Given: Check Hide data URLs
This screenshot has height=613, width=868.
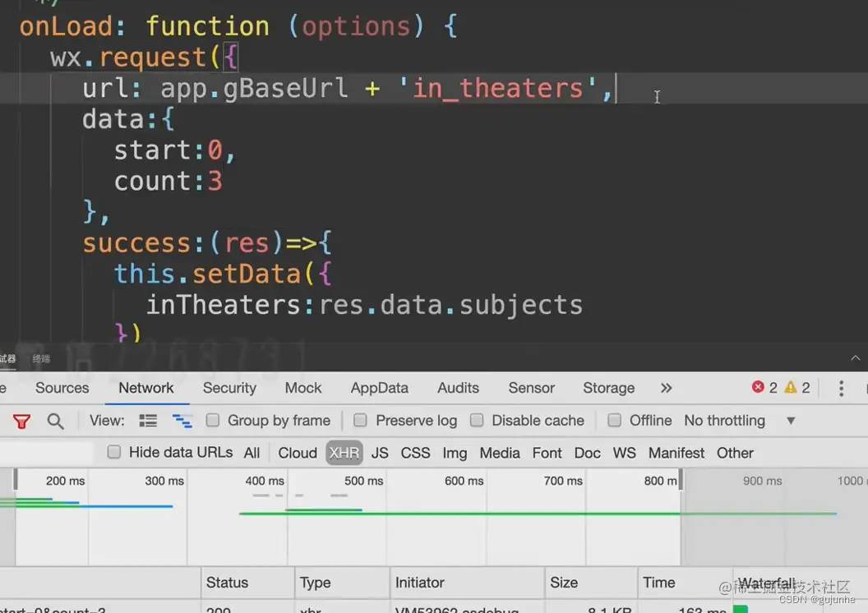Looking at the screenshot, I should [x=114, y=452].
